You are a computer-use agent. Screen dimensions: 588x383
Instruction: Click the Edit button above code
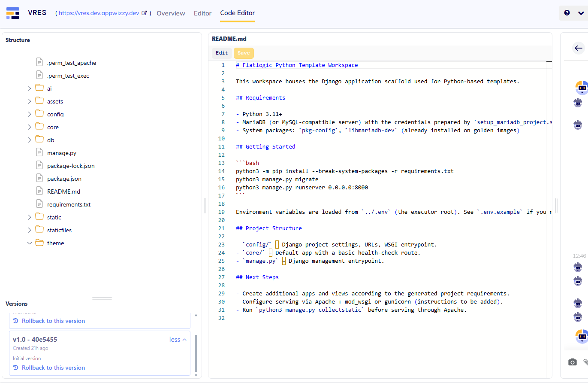coord(222,53)
